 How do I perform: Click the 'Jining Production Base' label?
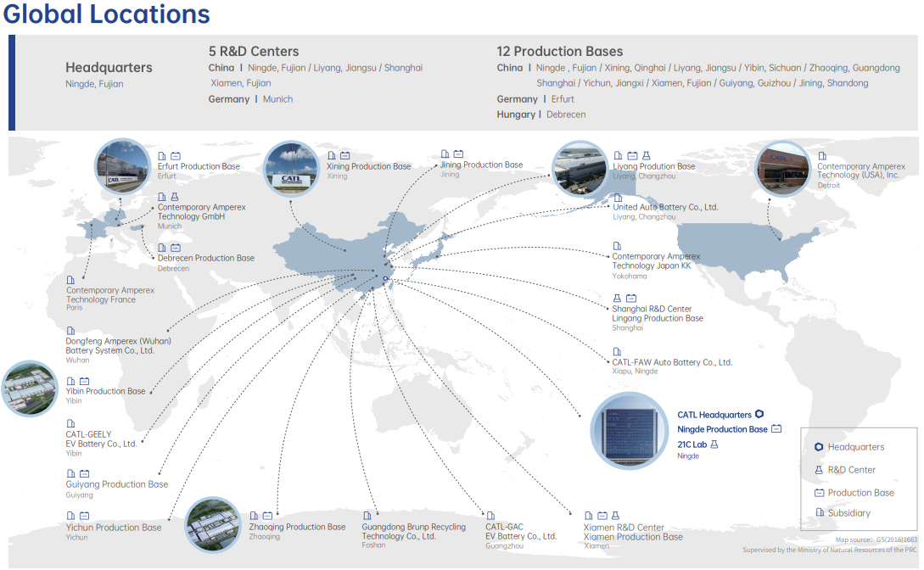coord(481,165)
